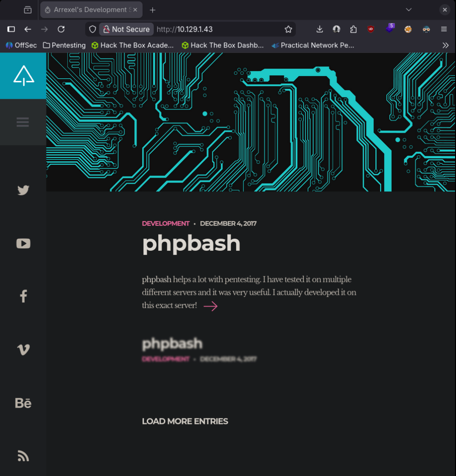The height and width of the screenshot is (476, 456).
Task: Open uBlock Origin extension icon
Action: point(371,29)
